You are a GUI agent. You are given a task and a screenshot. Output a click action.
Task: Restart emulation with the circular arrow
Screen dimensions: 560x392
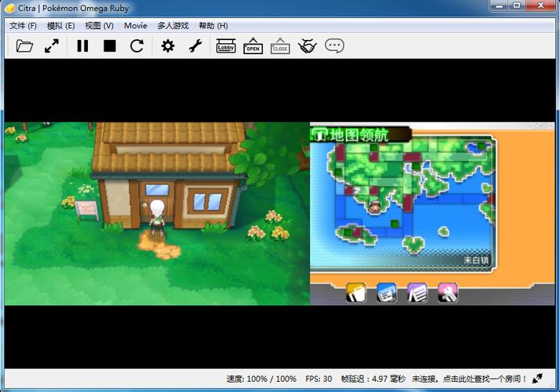point(136,46)
